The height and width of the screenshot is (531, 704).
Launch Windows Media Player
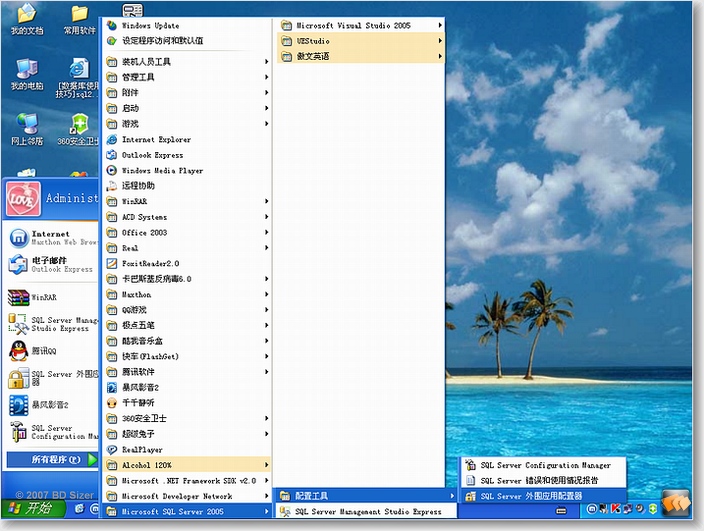tap(162, 171)
